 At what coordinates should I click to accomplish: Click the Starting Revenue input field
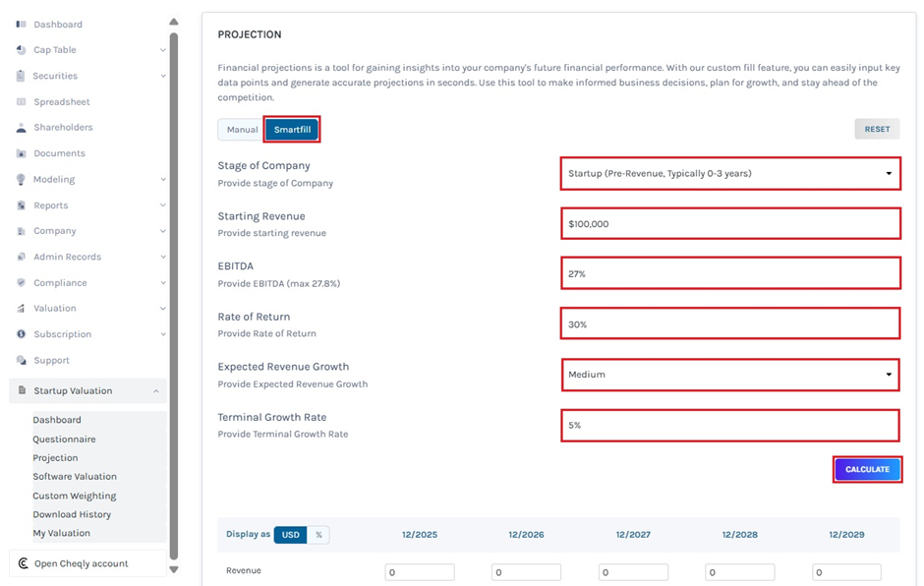point(730,224)
